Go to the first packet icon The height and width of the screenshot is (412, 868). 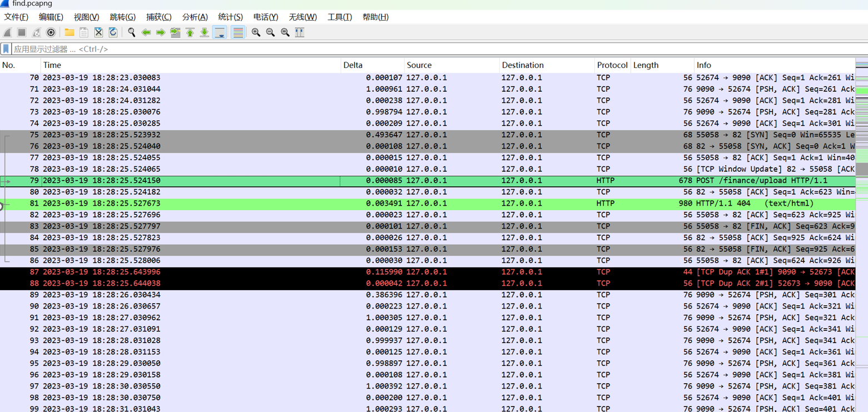tap(190, 33)
